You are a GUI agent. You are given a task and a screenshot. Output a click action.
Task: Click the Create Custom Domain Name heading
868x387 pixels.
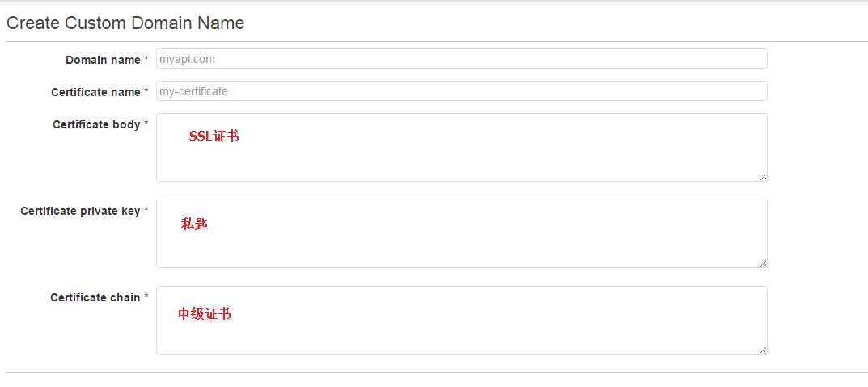(125, 23)
